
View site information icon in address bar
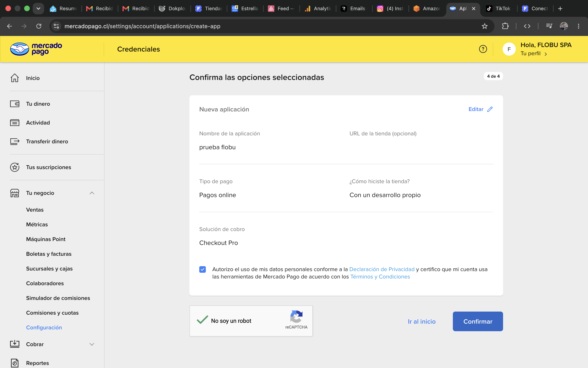(56, 26)
